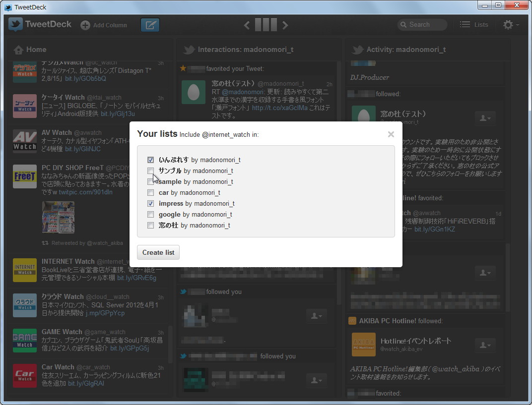Click the Activity column scrollbar
Image resolution: width=532 pixels, height=405 pixels.
[508, 277]
